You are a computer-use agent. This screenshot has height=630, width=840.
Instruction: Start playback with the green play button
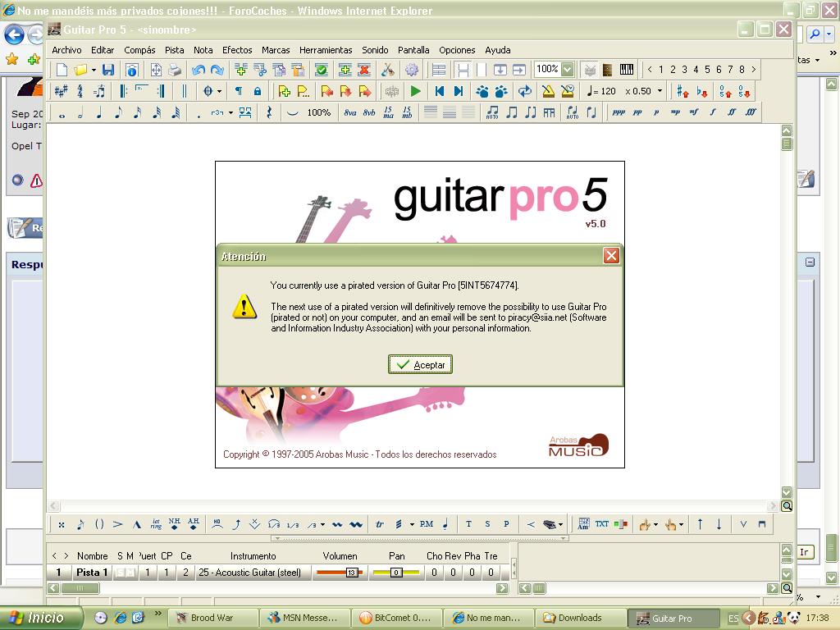click(415, 92)
